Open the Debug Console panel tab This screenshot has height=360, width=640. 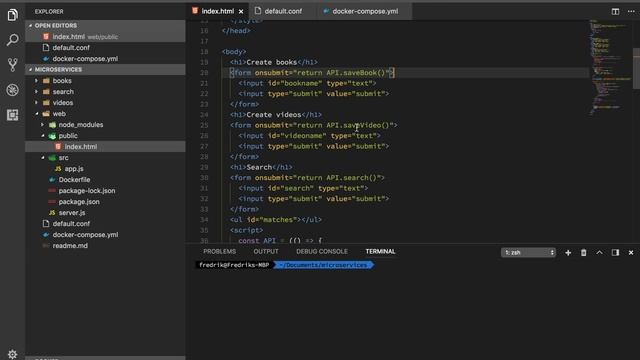(322, 251)
